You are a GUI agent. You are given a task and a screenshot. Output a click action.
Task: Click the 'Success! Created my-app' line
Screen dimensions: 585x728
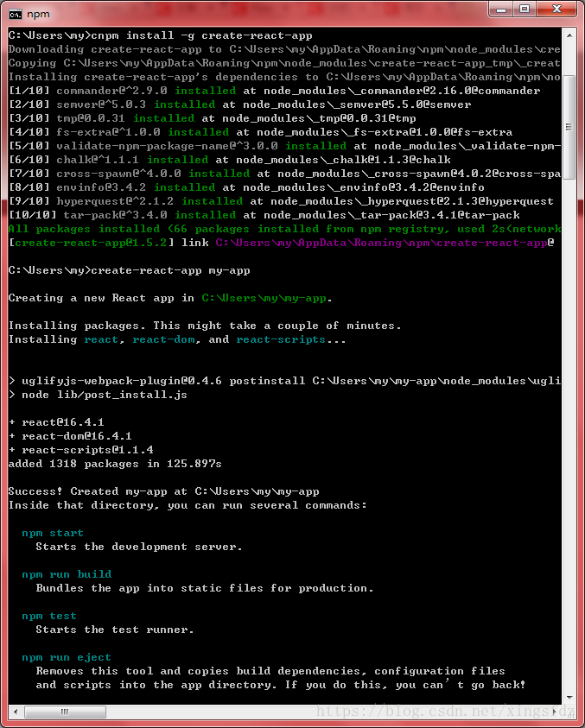(x=163, y=491)
